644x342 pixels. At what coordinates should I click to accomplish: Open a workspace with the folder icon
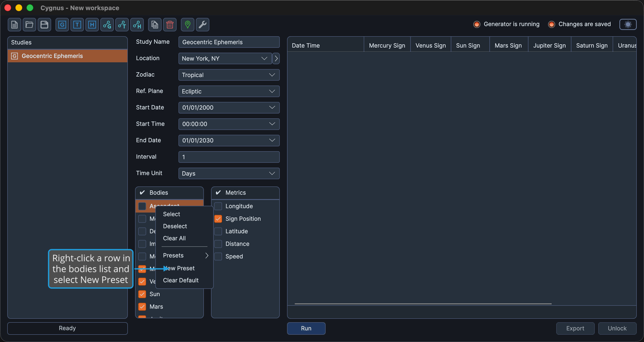pyautogui.click(x=29, y=25)
